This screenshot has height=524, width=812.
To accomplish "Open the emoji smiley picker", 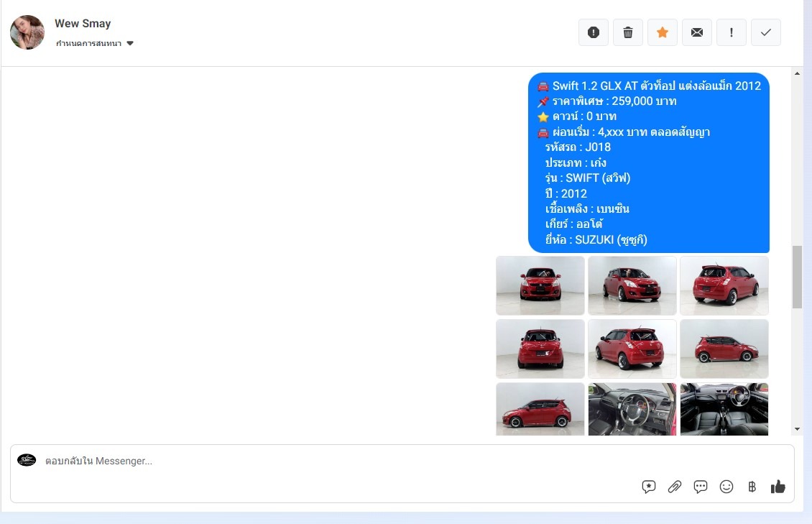I will tap(726, 487).
